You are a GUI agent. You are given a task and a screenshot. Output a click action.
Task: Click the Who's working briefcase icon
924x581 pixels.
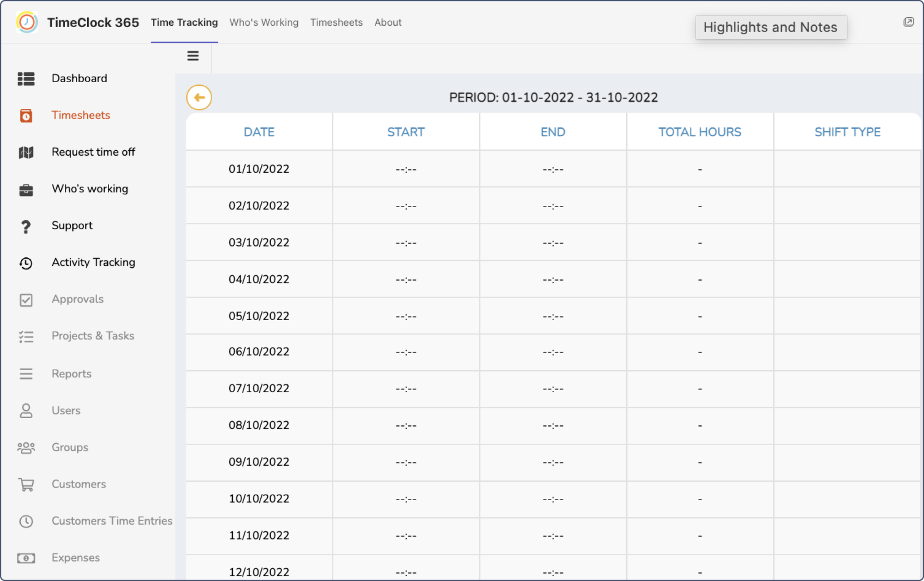click(26, 190)
